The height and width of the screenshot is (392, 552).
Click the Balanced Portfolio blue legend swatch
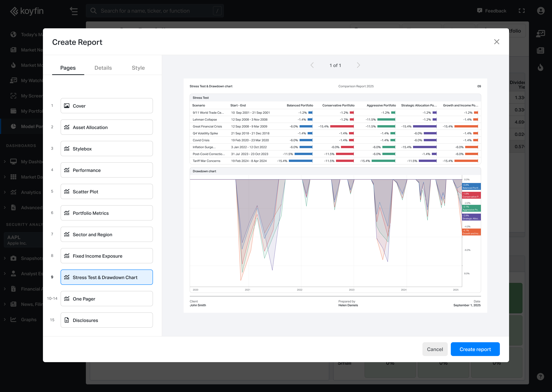(x=471, y=186)
